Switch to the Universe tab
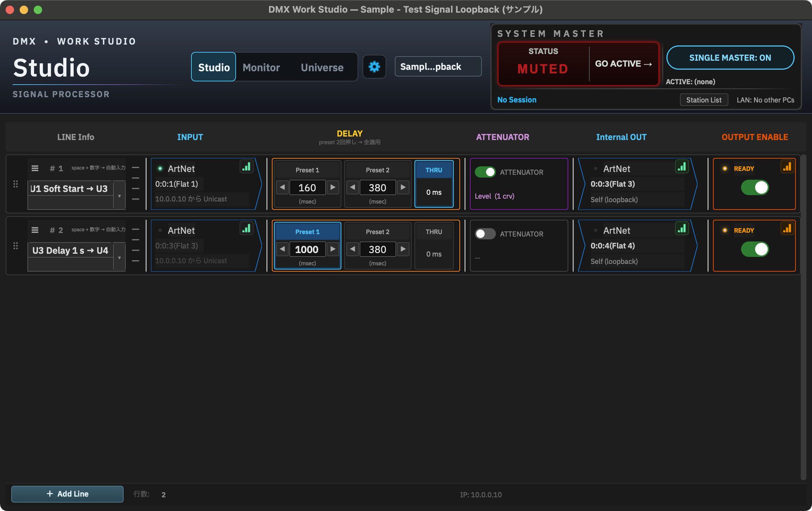812x511 pixels. 322,67
